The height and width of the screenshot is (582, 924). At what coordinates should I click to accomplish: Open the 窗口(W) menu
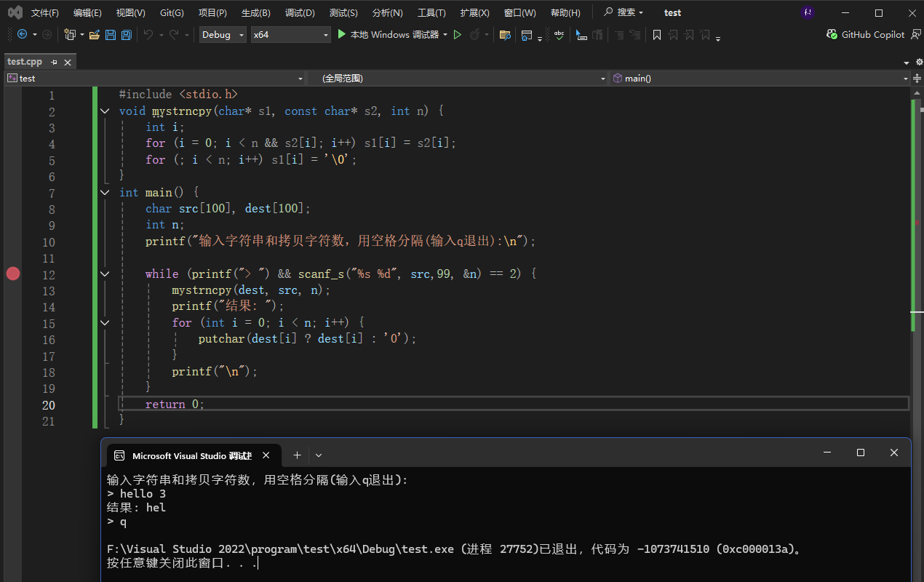(x=519, y=12)
